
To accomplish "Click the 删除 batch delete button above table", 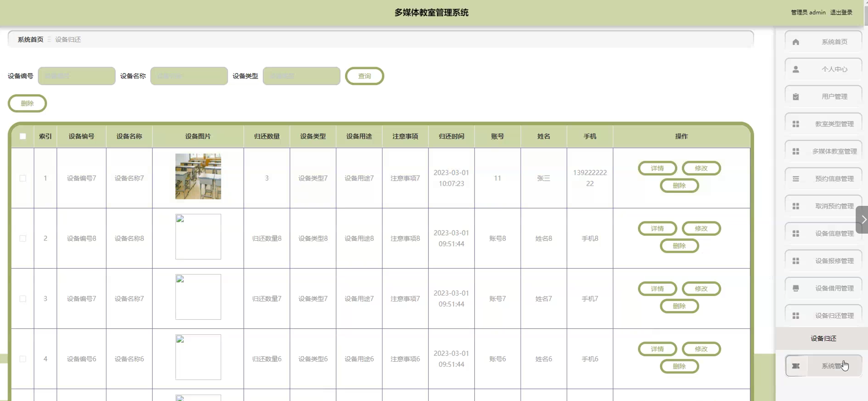I will pos(27,103).
